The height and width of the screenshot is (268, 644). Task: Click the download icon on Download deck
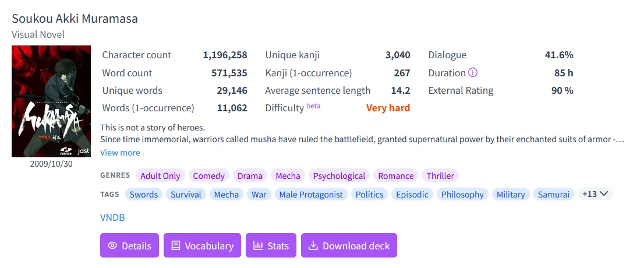click(x=313, y=246)
